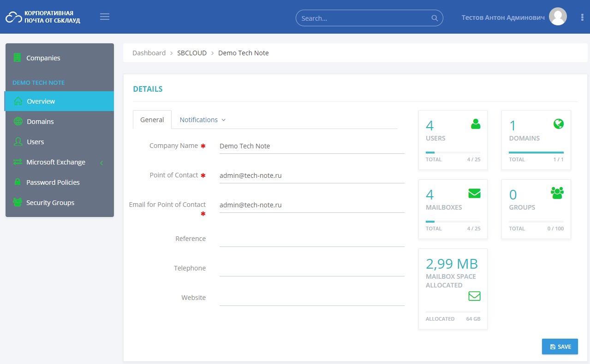Screen dimensions: 590x364
Task: Expand the Microsoft Exchange submenu chevron
Action: [x=101, y=162]
